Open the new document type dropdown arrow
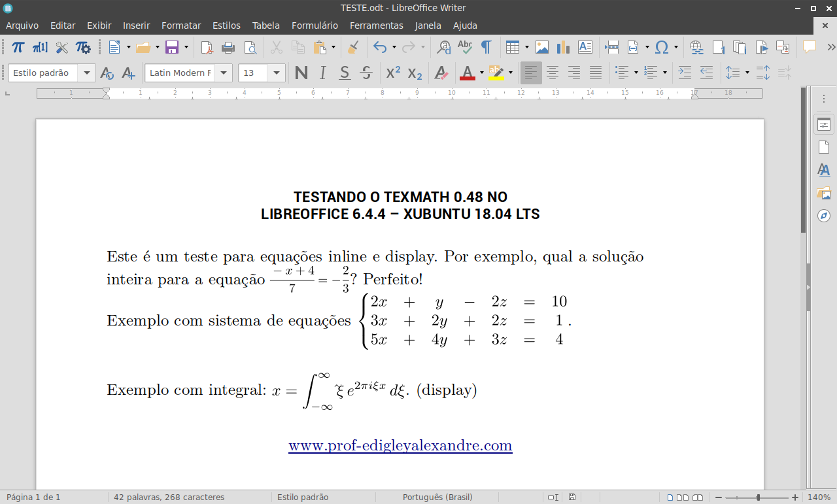Screen dimensions: 837x504 128,47
